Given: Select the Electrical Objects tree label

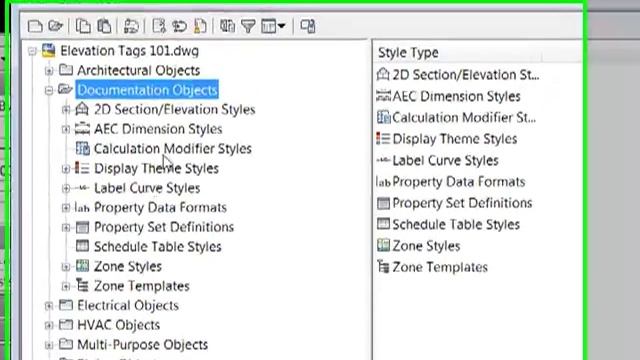Looking at the screenshot, I should (x=128, y=305).
